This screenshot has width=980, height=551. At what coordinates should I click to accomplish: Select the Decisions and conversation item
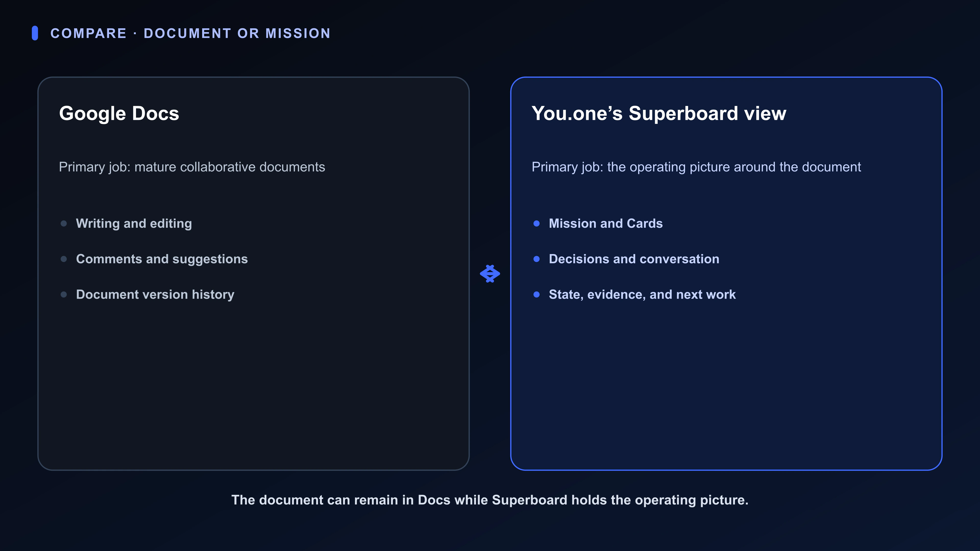click(x=634, y=259)
